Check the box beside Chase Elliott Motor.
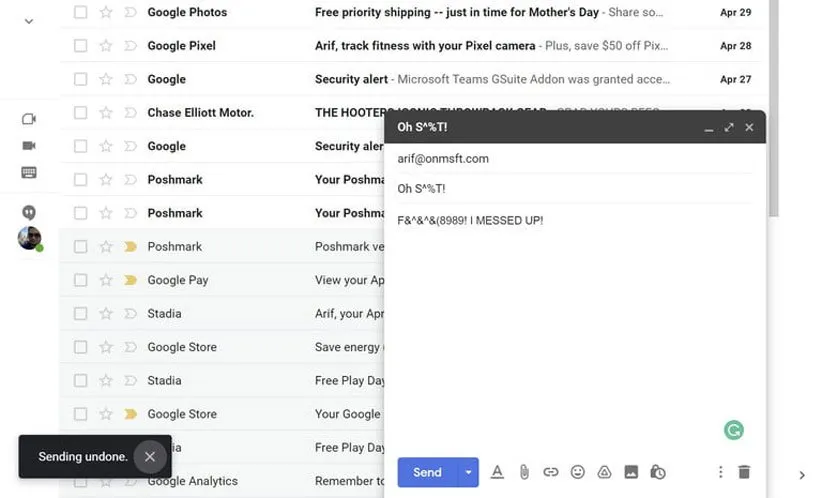The image size is (822, 498). click(81, 113)
